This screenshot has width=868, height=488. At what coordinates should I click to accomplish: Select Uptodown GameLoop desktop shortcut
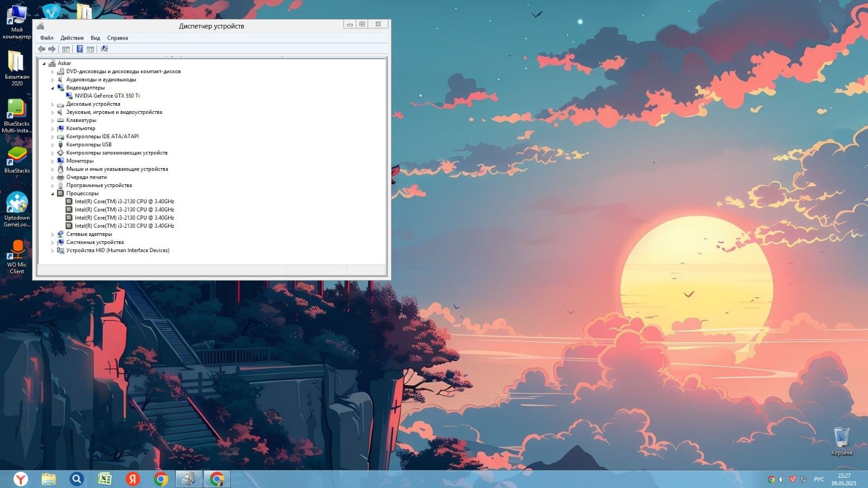[17, 209]
